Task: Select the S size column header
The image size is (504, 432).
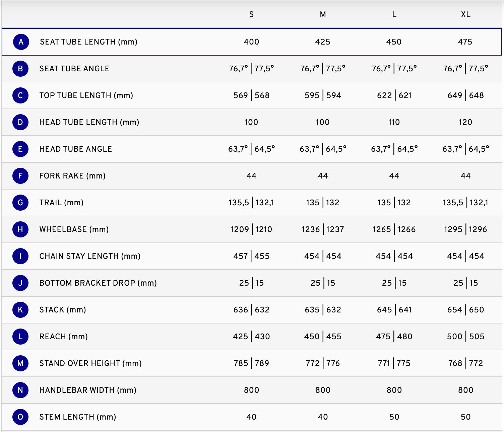Action: tap(251, 14)
